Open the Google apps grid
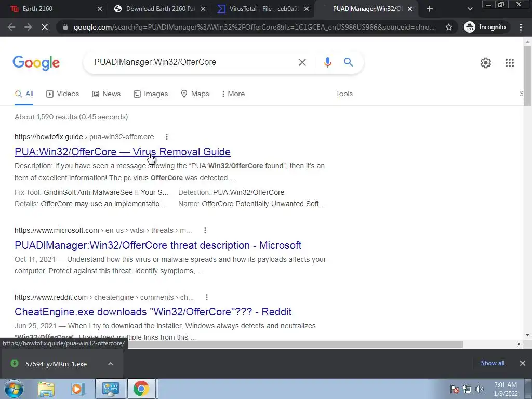532x399 pixels. [509, 63]
